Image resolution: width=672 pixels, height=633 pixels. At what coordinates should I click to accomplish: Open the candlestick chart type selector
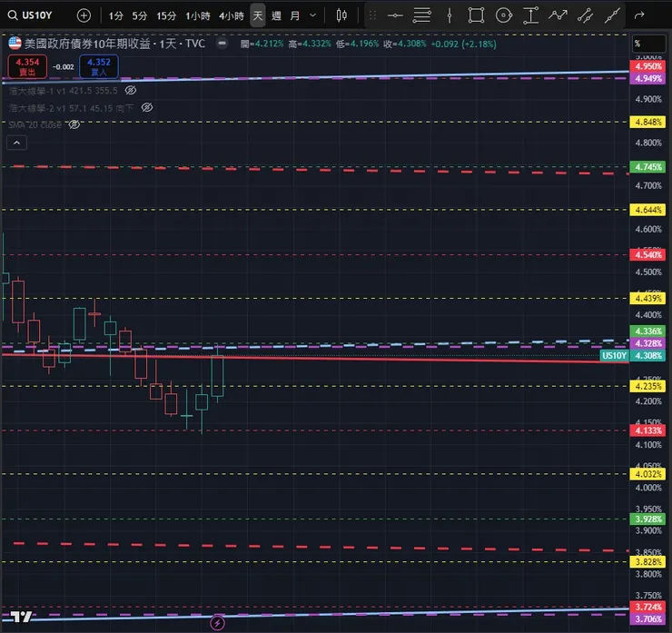pos(341,15)
